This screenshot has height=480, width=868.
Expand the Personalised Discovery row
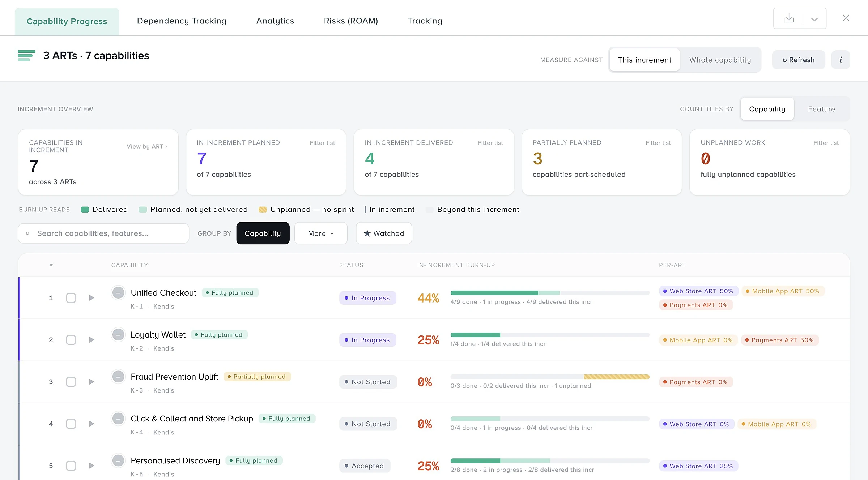tap(92, 466)
